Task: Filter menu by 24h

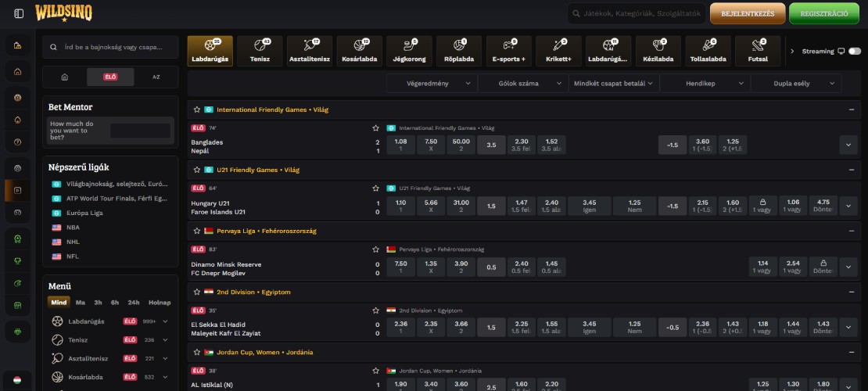Action: tap(134, 303)
